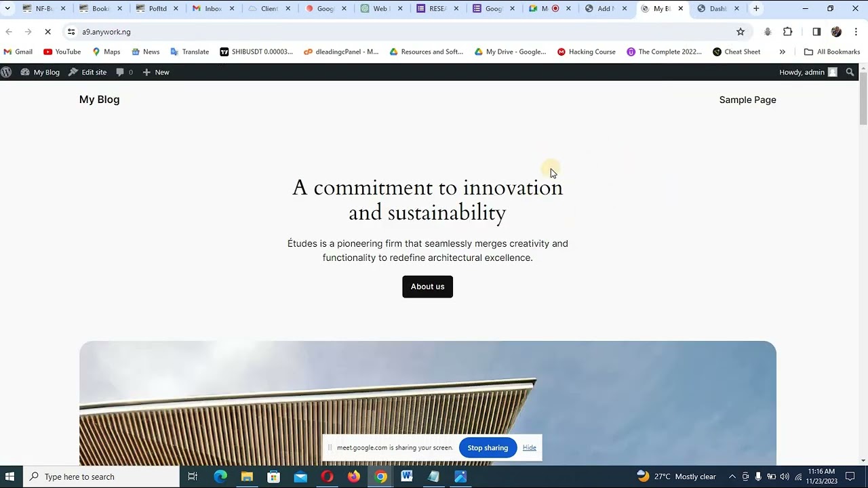This screenshot has height=488, width=868.
Task: Open the Translate bookmark
Action: (189, 52)
